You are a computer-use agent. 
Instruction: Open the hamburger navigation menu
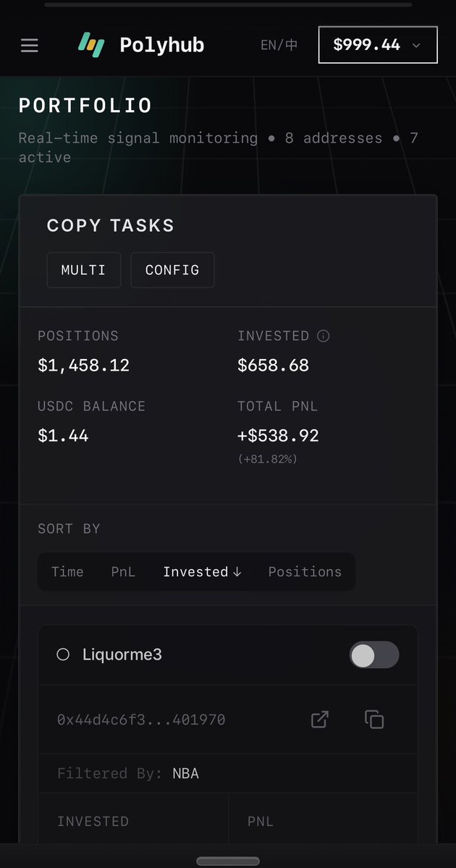click(29, 46)
